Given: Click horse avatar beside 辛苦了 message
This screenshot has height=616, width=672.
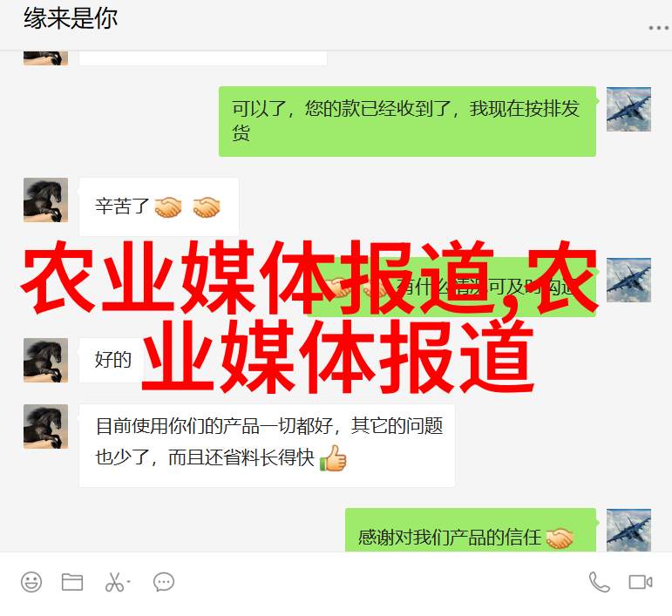Looking at the screenshot, I should tap(45, 200).
